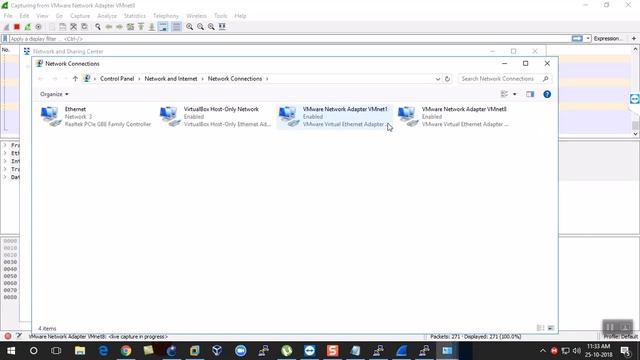Image resolution: width=640 pixels, height=360 pixels.
Task: Click the packet list vertical scrollbar thumb
Action: 636,125
